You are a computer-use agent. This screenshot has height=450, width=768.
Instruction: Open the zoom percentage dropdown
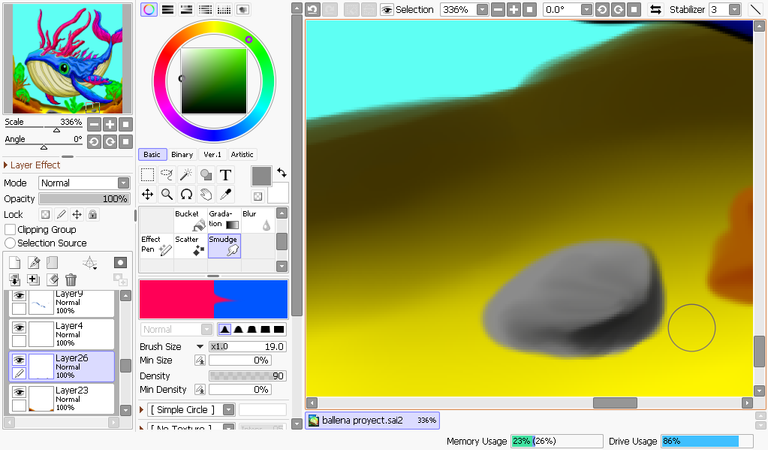[x=482, y=9]
